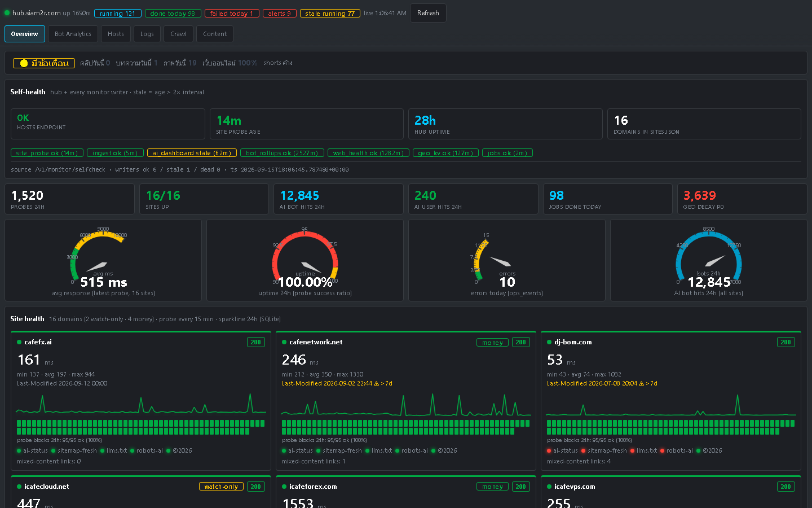This screenshot has width=812, height=508.
Task: Click the avg response 515 ms gauge
Action: [103, 259]
